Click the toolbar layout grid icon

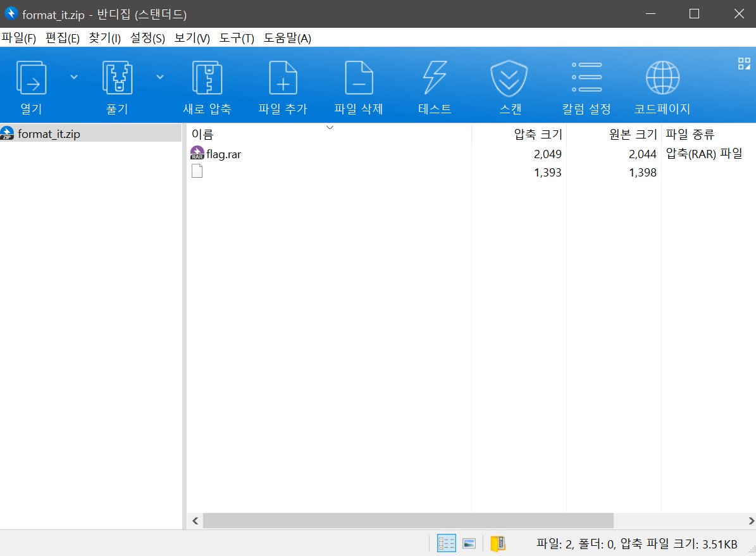pos(744,64)
